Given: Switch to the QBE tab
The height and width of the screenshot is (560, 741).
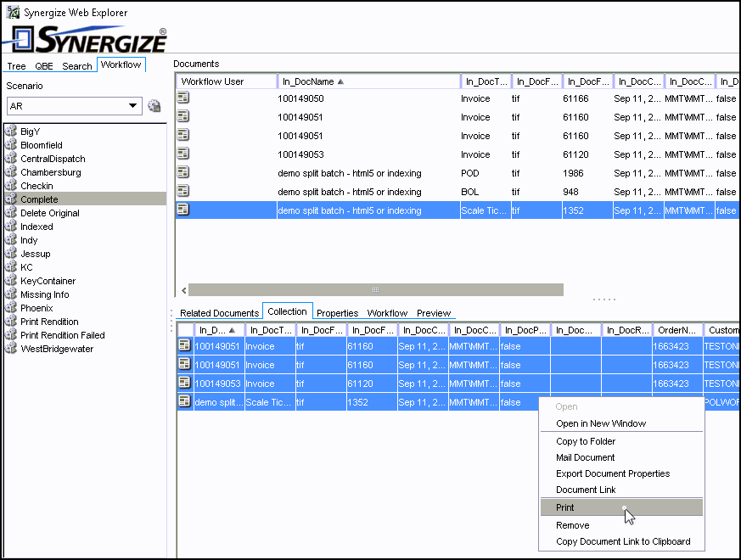Looking at the screenshot, I should [x=44, y=66].
